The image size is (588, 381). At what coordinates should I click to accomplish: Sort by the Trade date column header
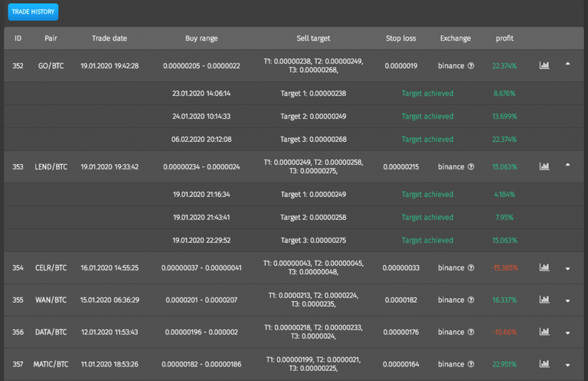(x=110, y=39)
